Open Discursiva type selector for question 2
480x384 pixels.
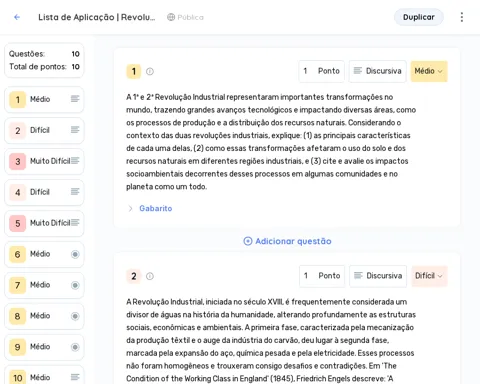tap(378, 276)
